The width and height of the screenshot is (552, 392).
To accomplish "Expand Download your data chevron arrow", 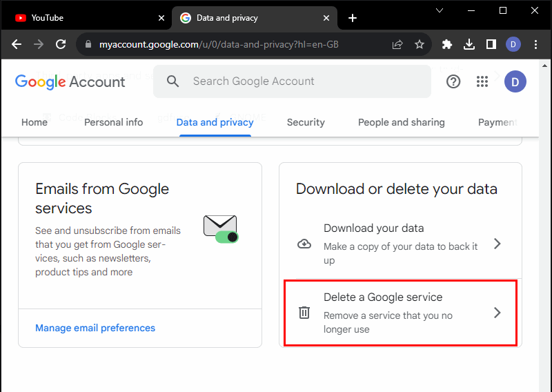I will pyautogui.click(x=497, y=244).
